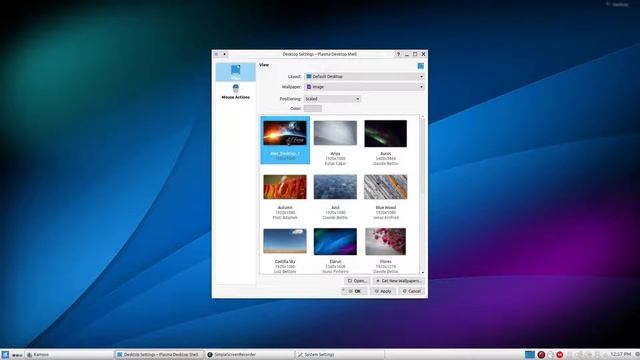Click the pin arrow icon in title bar

(224, 54)
